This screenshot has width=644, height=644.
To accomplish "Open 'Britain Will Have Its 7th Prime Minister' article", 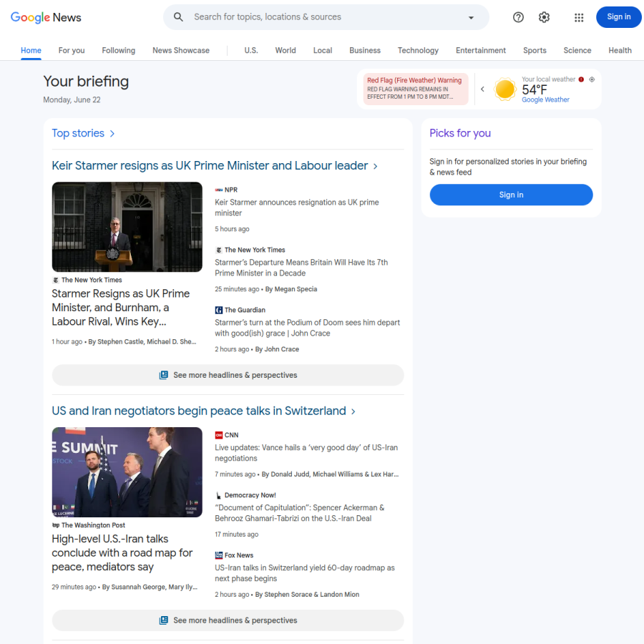I will coord(301,268).
